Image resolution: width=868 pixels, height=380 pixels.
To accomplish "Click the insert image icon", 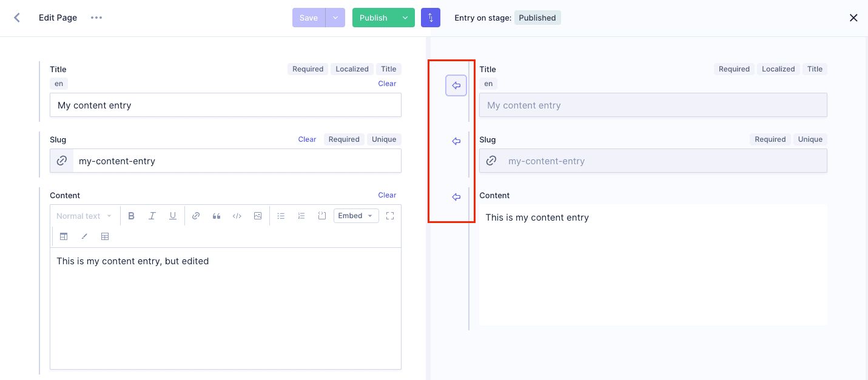I will [258, 216].
